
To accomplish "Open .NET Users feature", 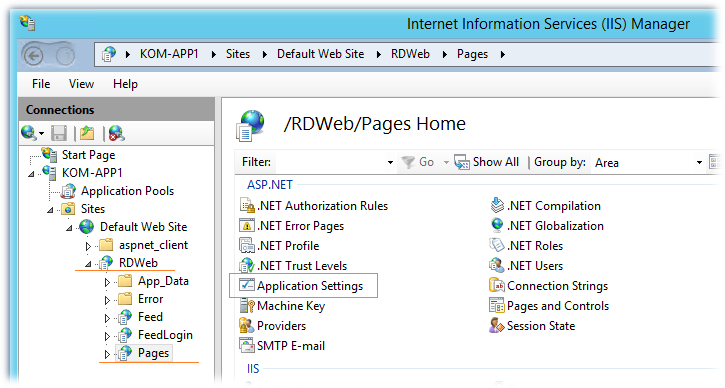I will tap(526, 265).
